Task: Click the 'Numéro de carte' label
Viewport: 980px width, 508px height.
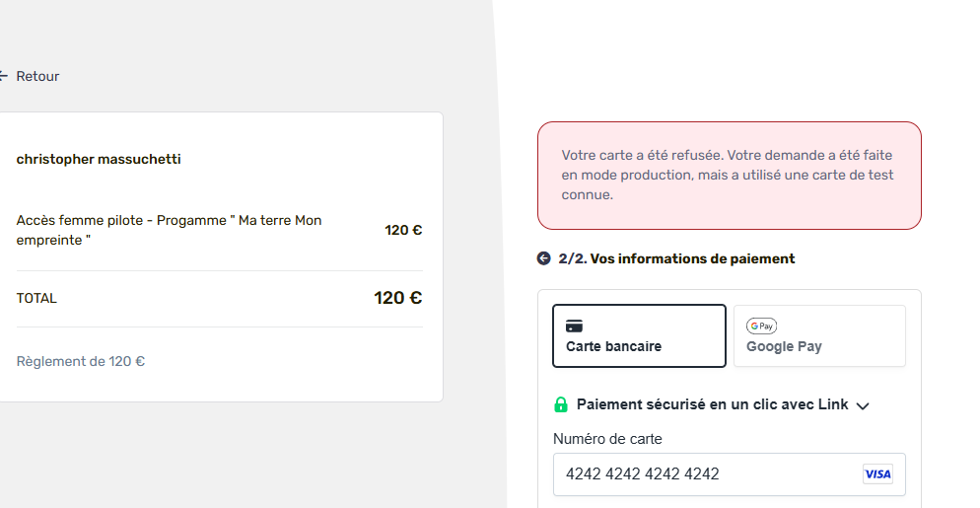Action: pos(607,439)
